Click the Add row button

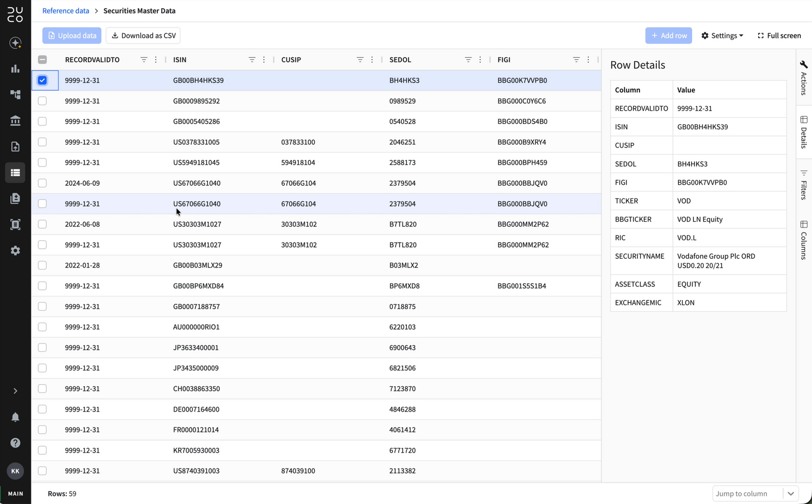[x=668, y=36]
